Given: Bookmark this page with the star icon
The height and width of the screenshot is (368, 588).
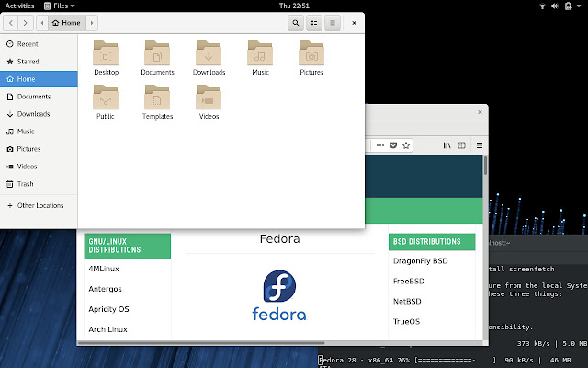Looking at the screenshot, I should [406, 145].
